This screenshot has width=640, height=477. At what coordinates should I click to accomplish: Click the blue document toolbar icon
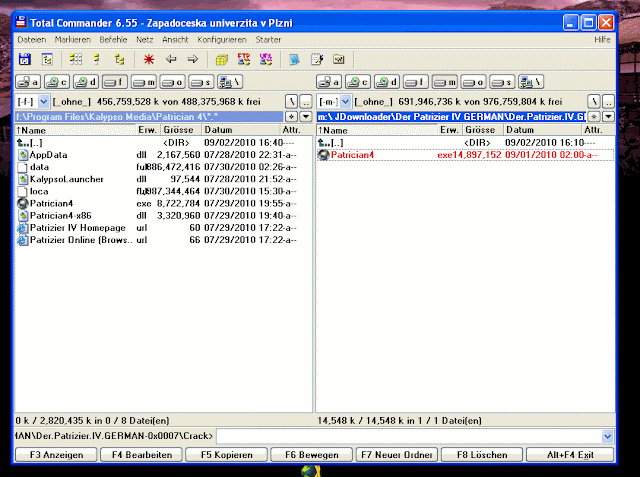click(x=294, y=60)
